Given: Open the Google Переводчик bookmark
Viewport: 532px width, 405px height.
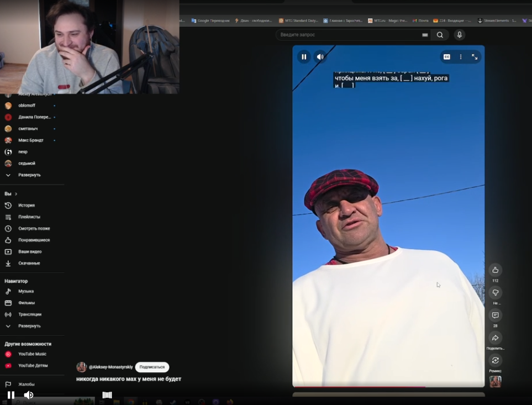Looking at the screenshot, I should tap(210, 20).
